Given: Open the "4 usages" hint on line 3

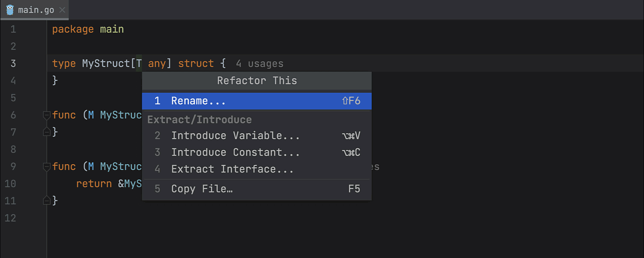Looking at the screenshot, I should pos(259,64).
